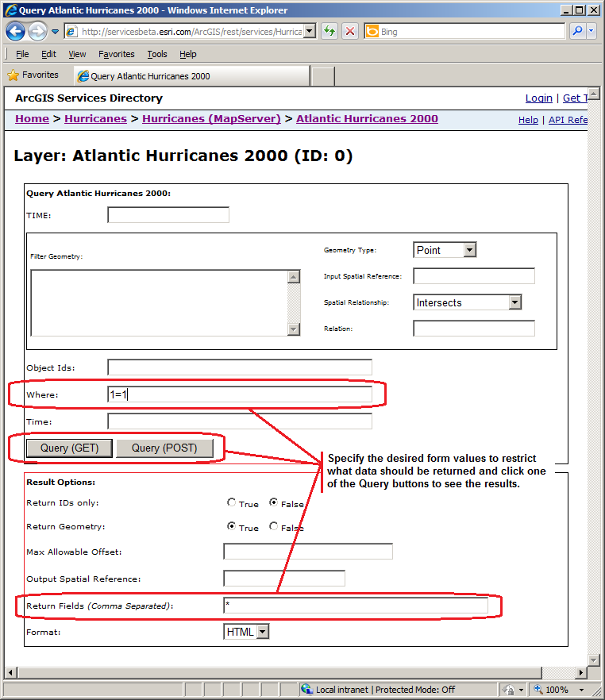Screen dimensions: 605x700
Task: Click Filter Geometry scroll down arrow
Action: 293,329
